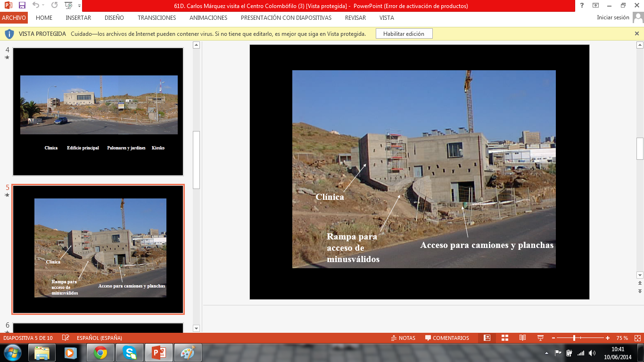Go to next slide double-arrow button
The image size is (644, 362).
click(640, 291)
